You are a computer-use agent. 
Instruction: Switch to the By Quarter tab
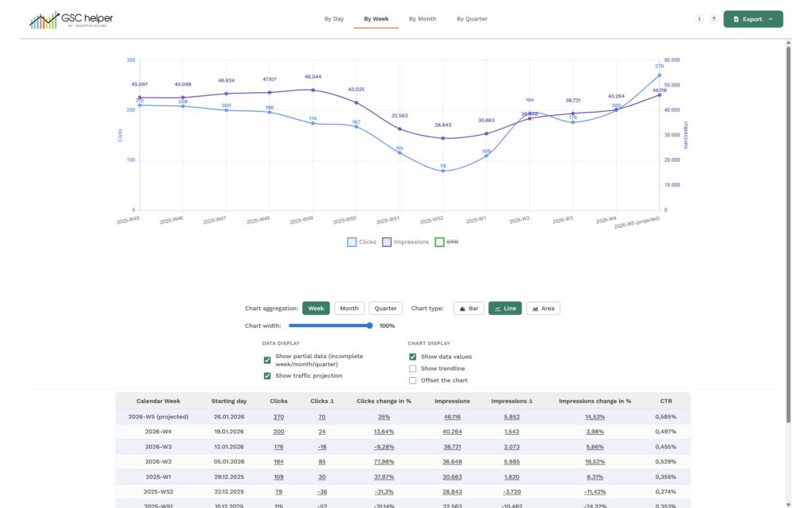(472, 19)
